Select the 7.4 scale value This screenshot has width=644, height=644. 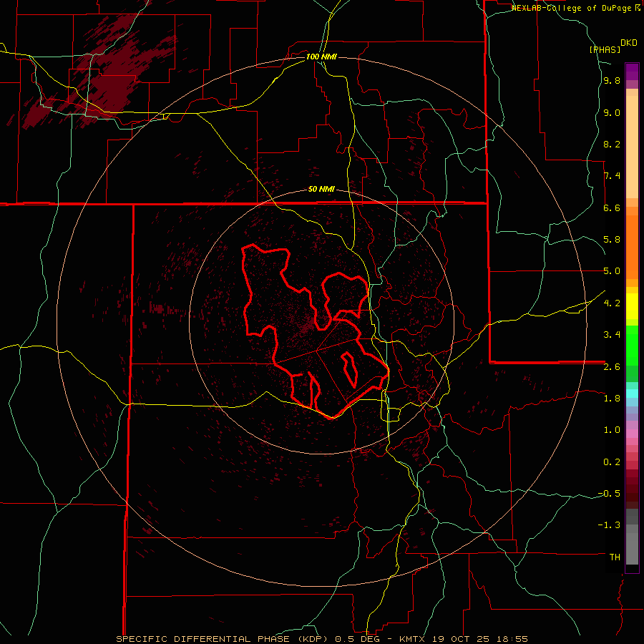(612, 176)
